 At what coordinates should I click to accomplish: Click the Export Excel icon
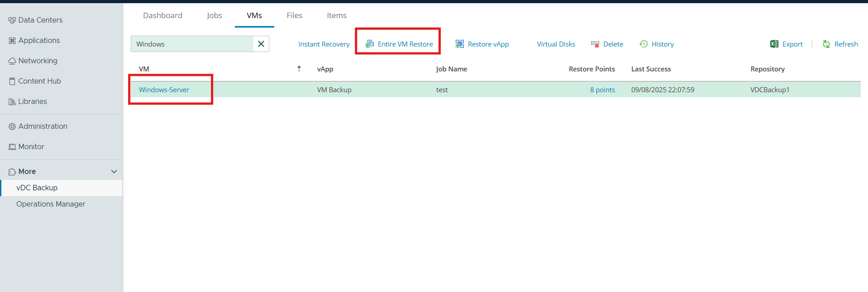[x=774, y=44]
